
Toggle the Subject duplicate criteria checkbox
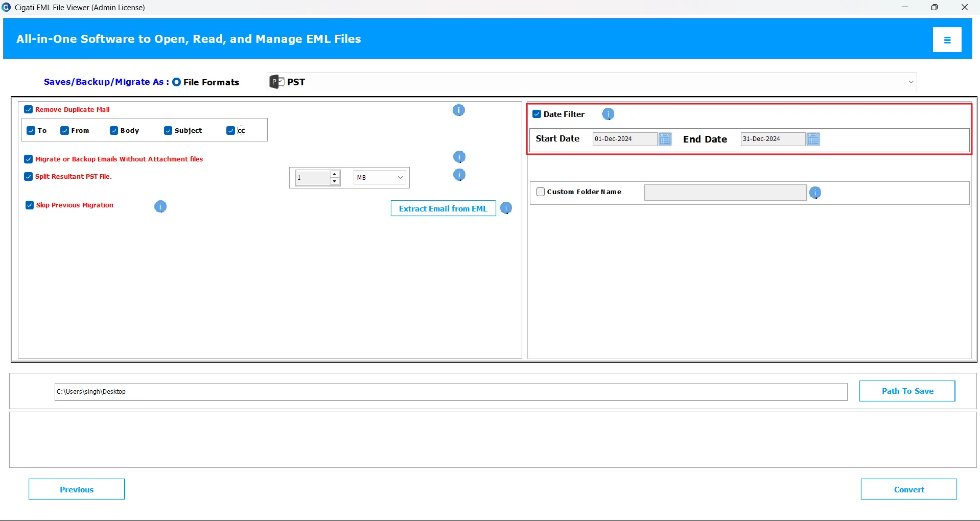(x=168, y=131)
